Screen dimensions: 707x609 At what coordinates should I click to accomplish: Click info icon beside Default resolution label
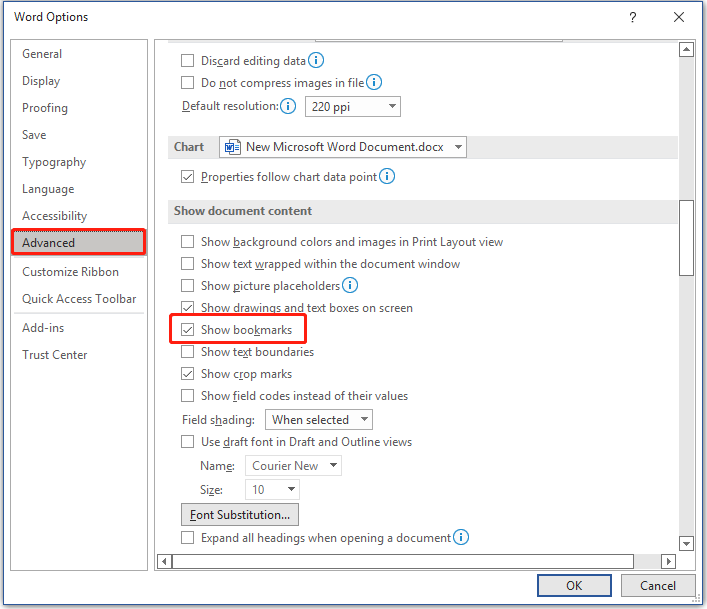click(288, 106)
